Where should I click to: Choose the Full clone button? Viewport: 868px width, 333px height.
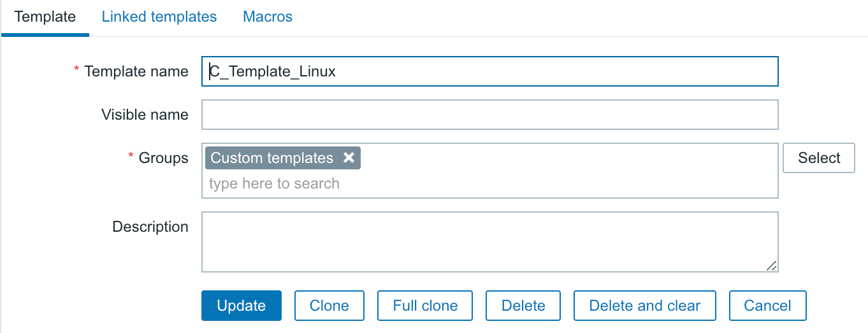(x=425, y=306)
